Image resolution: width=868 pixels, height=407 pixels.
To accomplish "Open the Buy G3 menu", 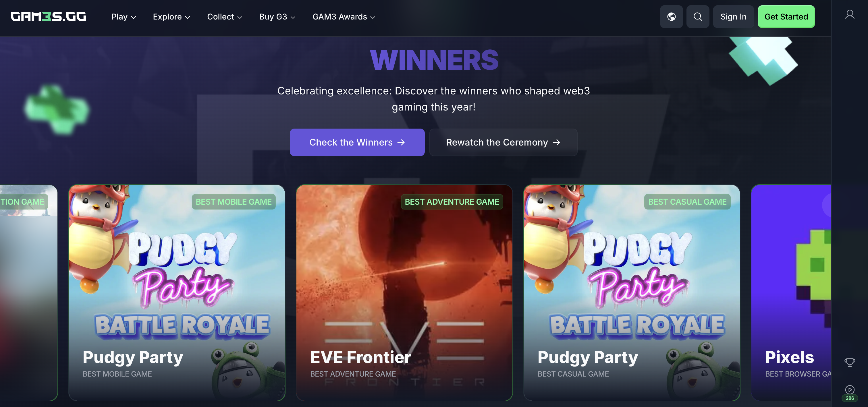I will click(x=277, y=17).
